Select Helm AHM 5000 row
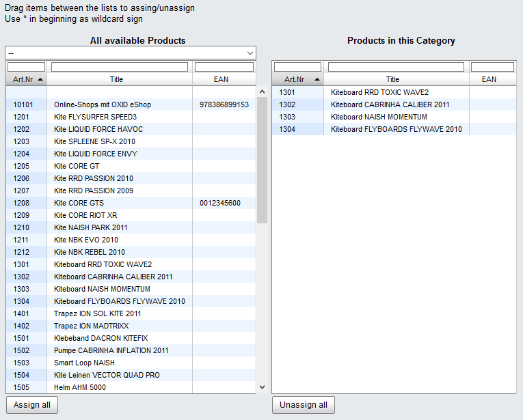Image resolution: width=523 pixels, height=420 pixels. pyautogui.click(x=131, y=388)
